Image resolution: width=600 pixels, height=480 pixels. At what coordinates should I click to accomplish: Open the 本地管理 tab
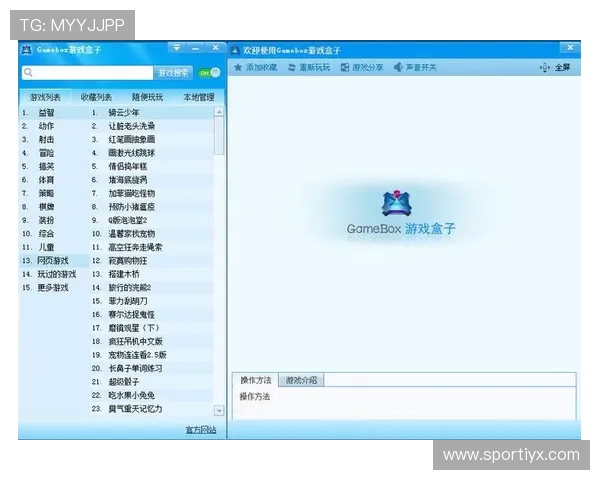199,97
